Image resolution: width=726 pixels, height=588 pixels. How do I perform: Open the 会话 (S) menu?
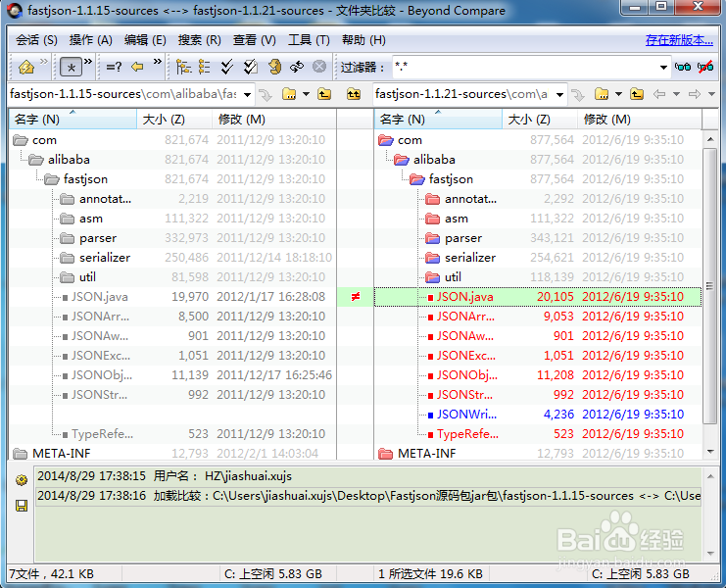[36, 40]
